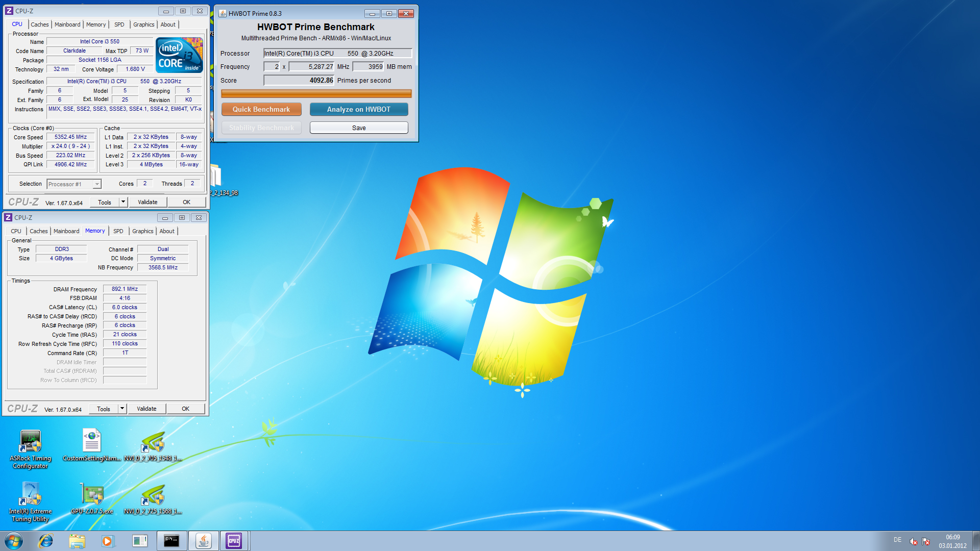This screenshot has height=551, width=980.
Task: Click Validate in top CPU-Z window
Action: tap(148, 202)
